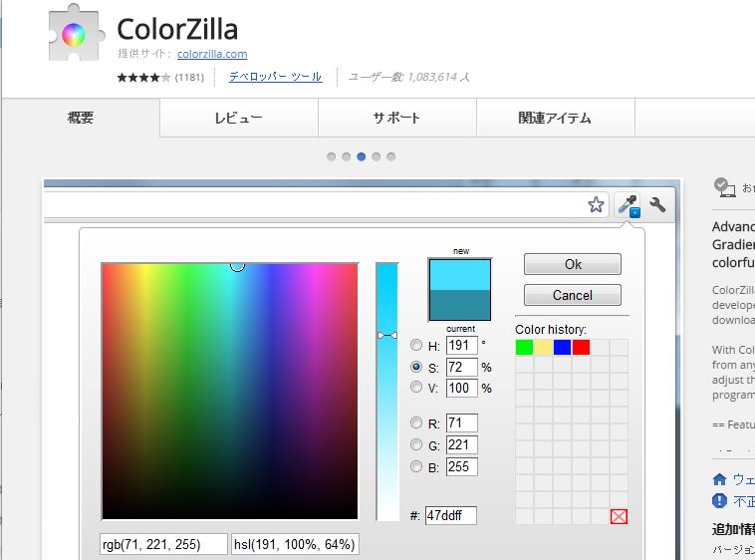Click the Cancel button
Viewport: 755px width, 560px height.
[573, 295]
